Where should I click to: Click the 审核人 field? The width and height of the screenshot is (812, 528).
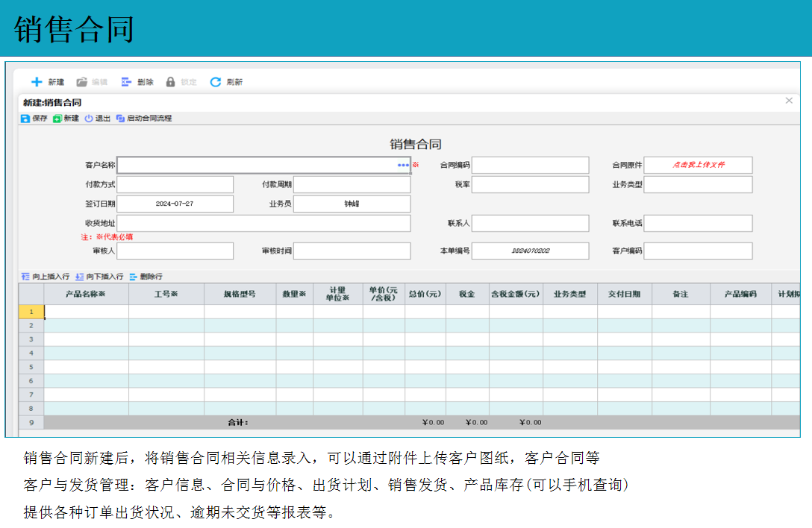(x=175, y=251)
